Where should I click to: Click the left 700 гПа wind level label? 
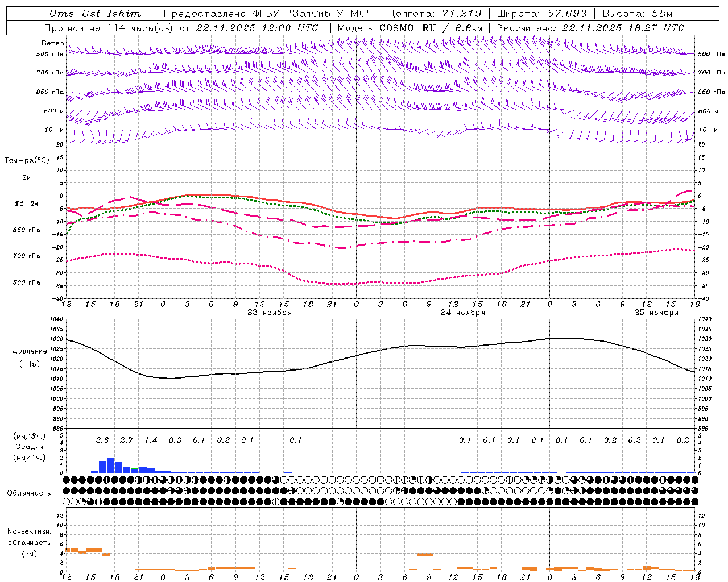50,73
